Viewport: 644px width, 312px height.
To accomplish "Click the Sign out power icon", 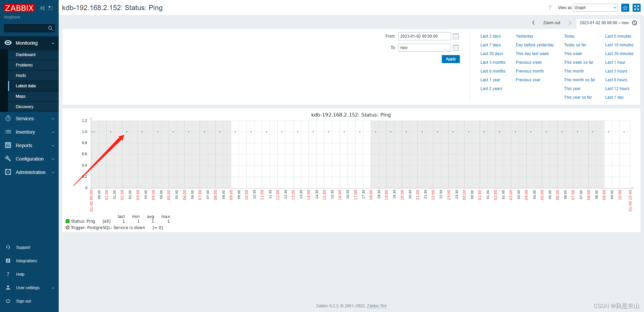I will (8, 301).
